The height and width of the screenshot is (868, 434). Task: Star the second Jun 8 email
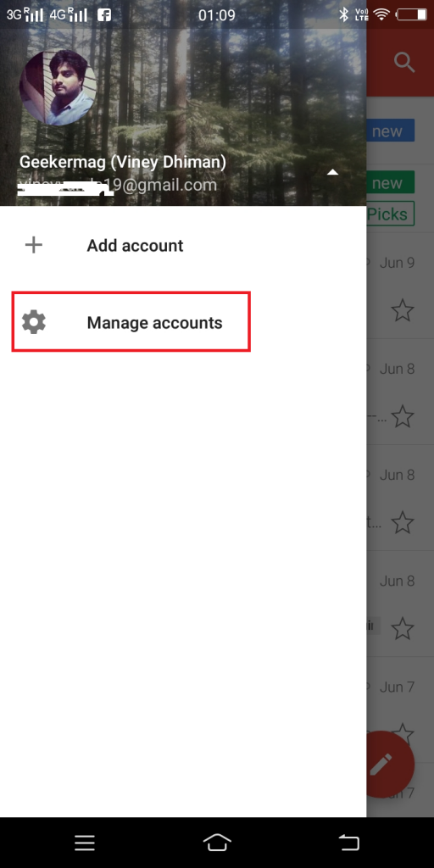(x=403, y=522)
